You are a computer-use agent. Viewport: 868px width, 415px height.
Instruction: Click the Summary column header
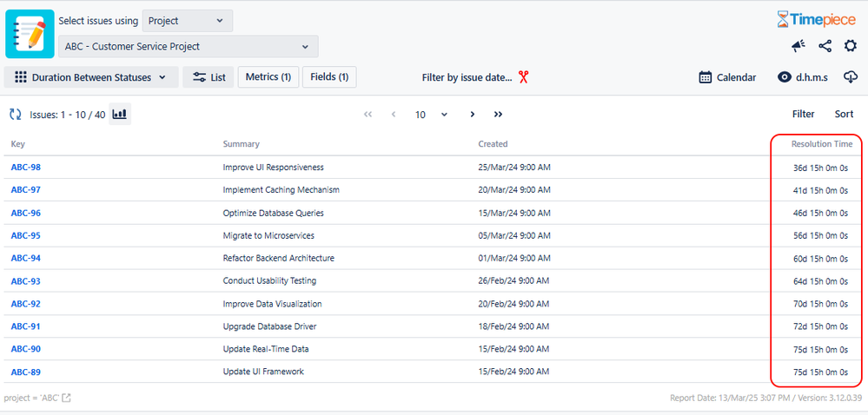click(242, 144)
